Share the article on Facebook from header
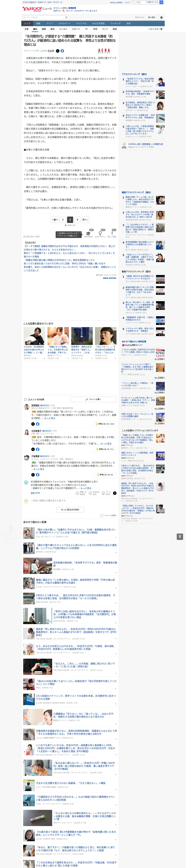The width and height of the screenshot is (186, 868). point(62,51)
